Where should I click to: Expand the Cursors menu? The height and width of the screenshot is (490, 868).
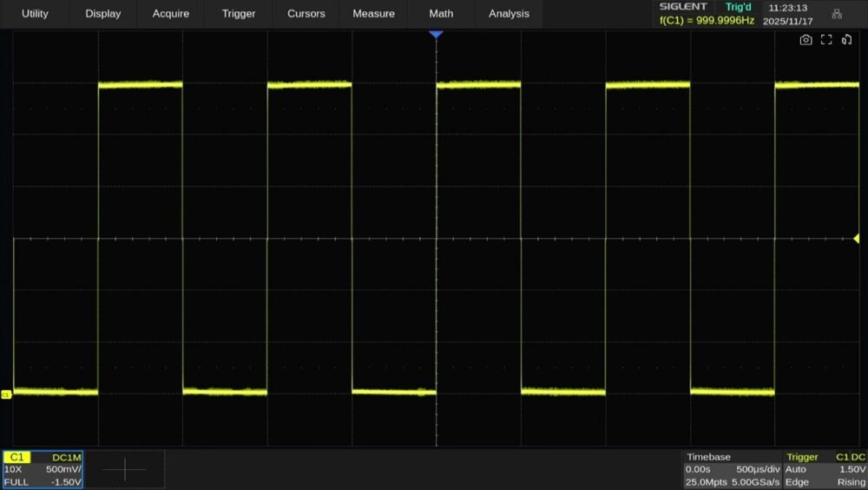click(x=306, y=14)
